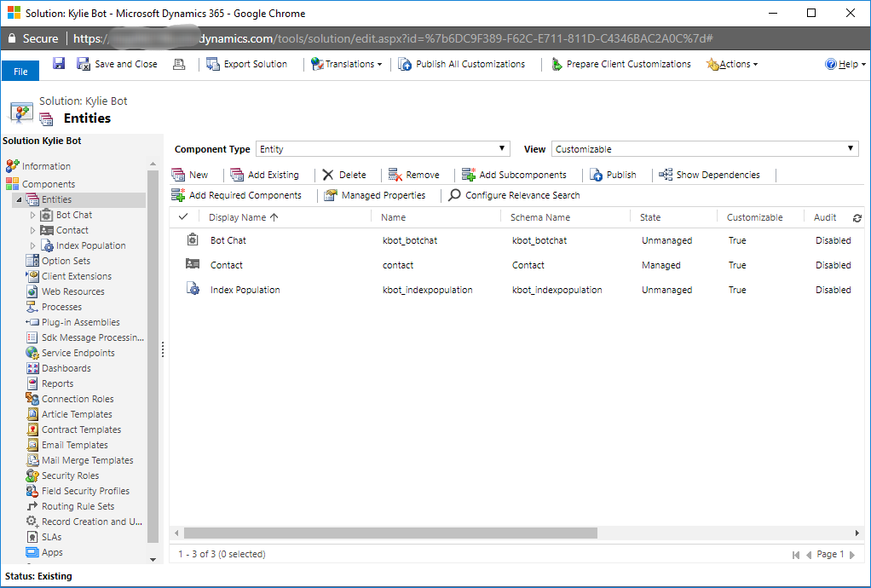Open Processes in sidebar
This screenshot has height=588, width=871.
[x=54, y=307]
